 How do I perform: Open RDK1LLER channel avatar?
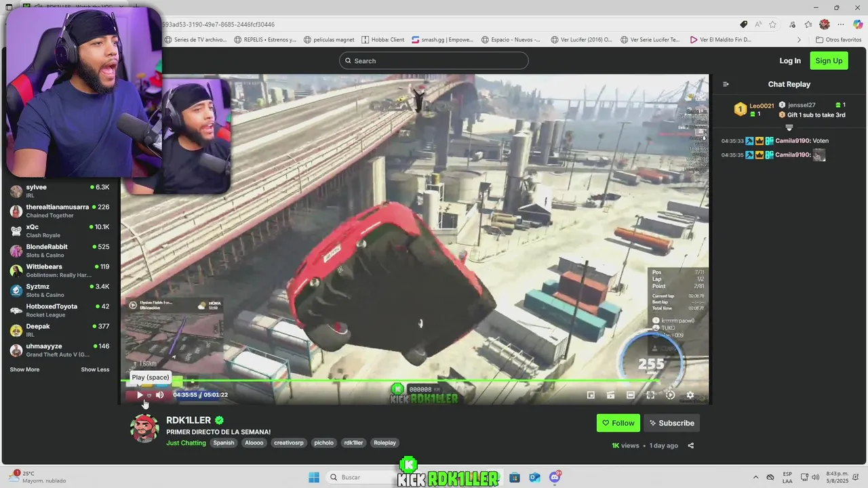coord(144,428)
